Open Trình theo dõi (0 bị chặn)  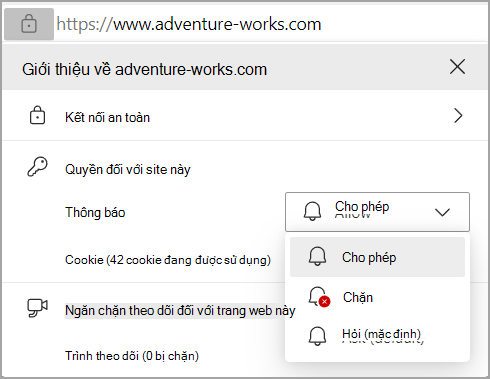click(132, 356)
